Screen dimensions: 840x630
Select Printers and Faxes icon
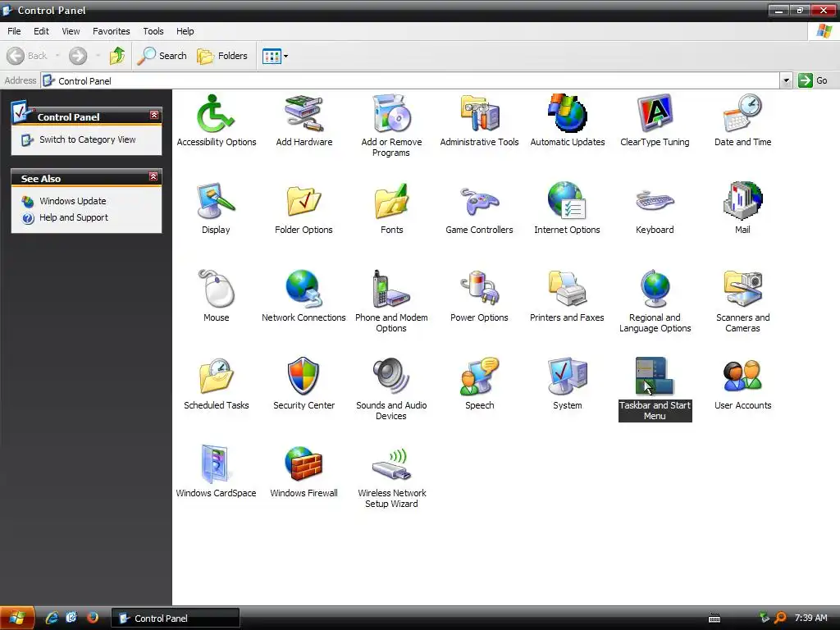pos(568,290)
